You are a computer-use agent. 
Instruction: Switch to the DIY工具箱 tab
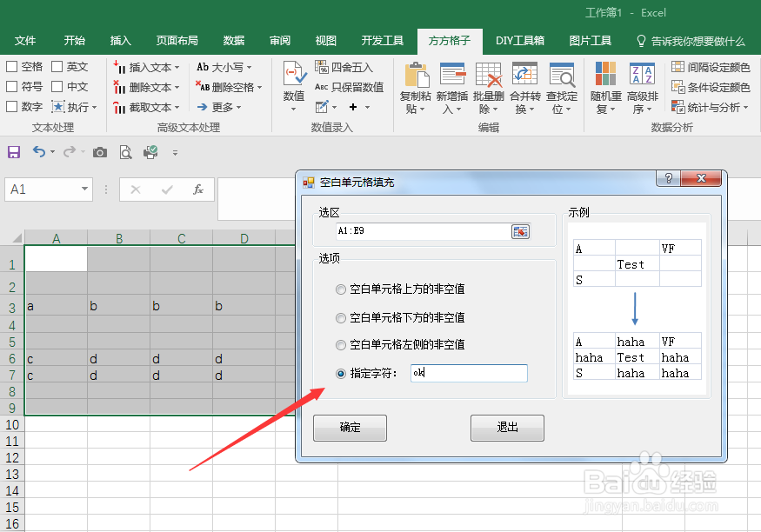click(x=520, y=41)
